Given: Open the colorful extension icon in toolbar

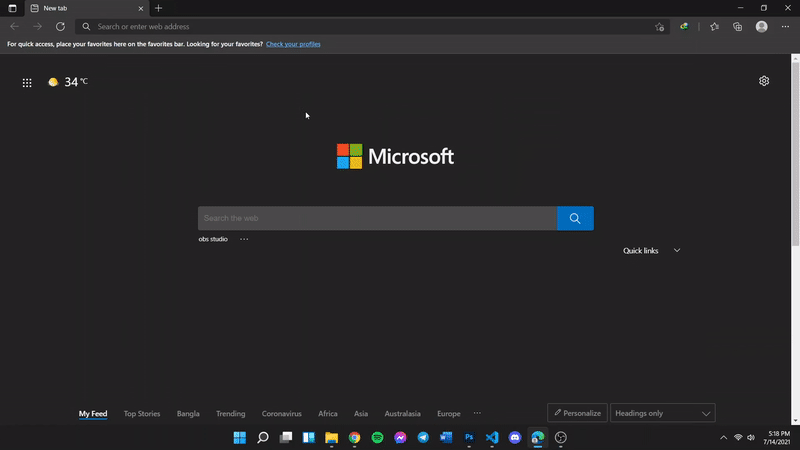Looking at the screenshot, I should (684, 27).
